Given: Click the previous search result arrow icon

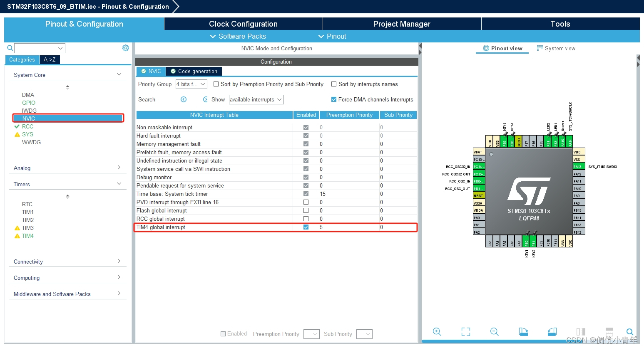Looking at the screenshot, I should (x=184, y=99).
